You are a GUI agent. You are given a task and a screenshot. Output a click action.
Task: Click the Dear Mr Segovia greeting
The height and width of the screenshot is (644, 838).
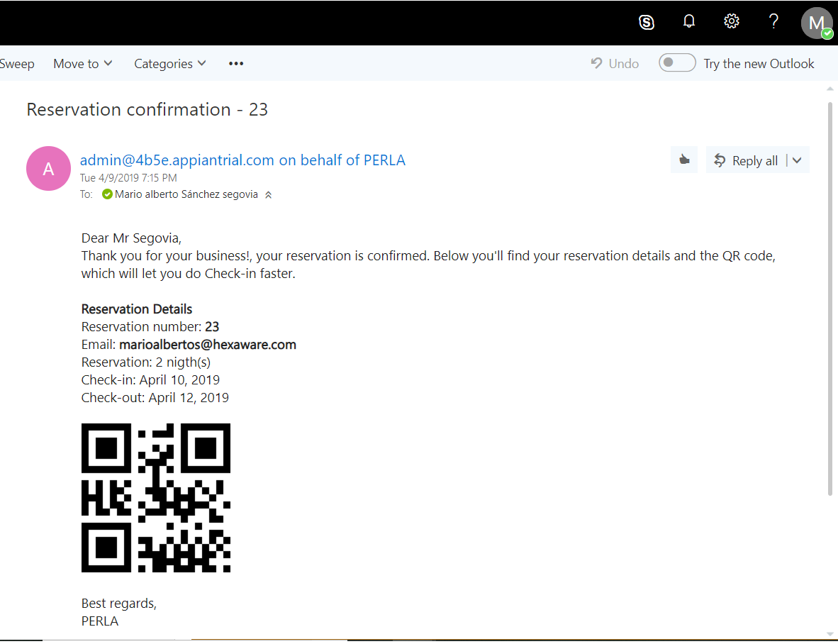tap(131, 238)
